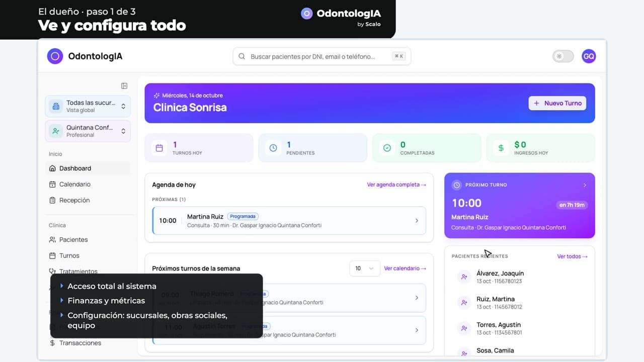Open Agustín Torres appointment chevron
Screen dimensions: 644x362
click(x=417, y=330)
